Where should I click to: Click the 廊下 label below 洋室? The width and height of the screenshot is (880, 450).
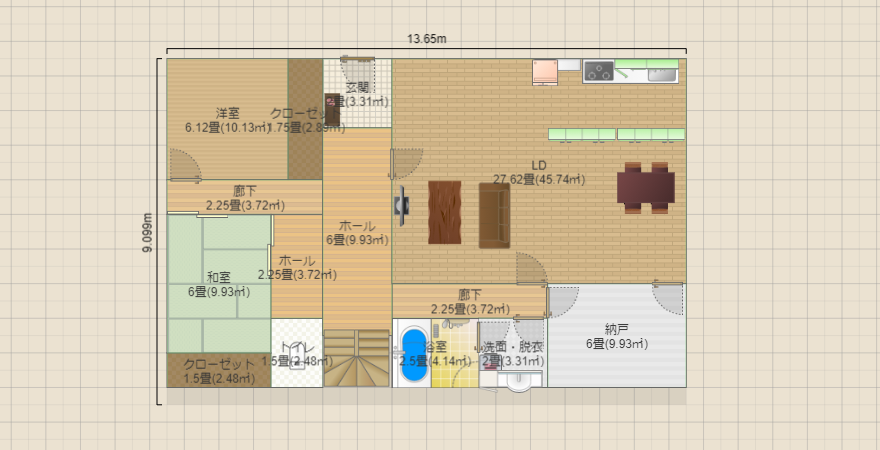(245, 198)
